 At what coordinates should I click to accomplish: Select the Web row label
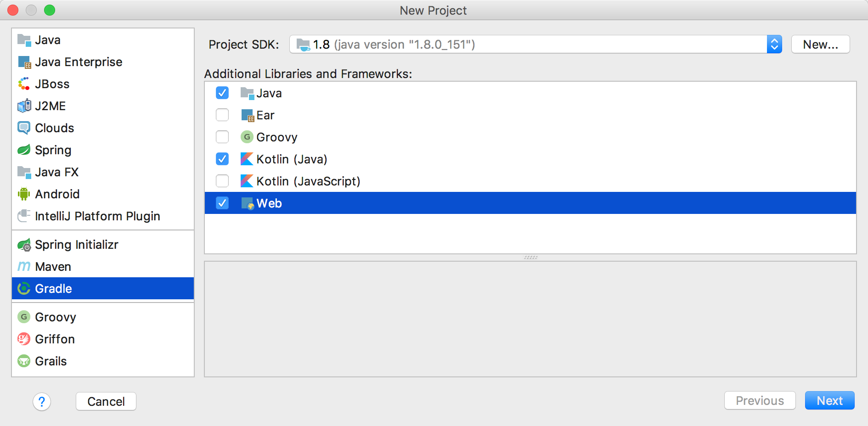tap(269, 203)
